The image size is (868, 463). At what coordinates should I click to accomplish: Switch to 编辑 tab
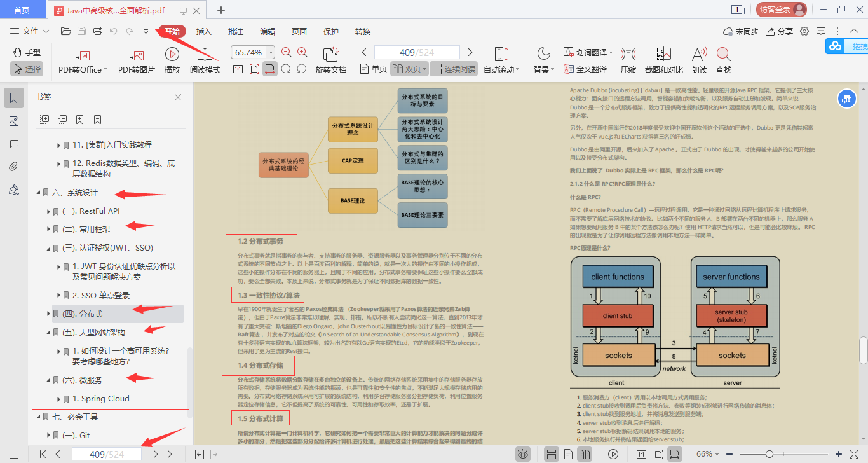click(x=268, y=31)
